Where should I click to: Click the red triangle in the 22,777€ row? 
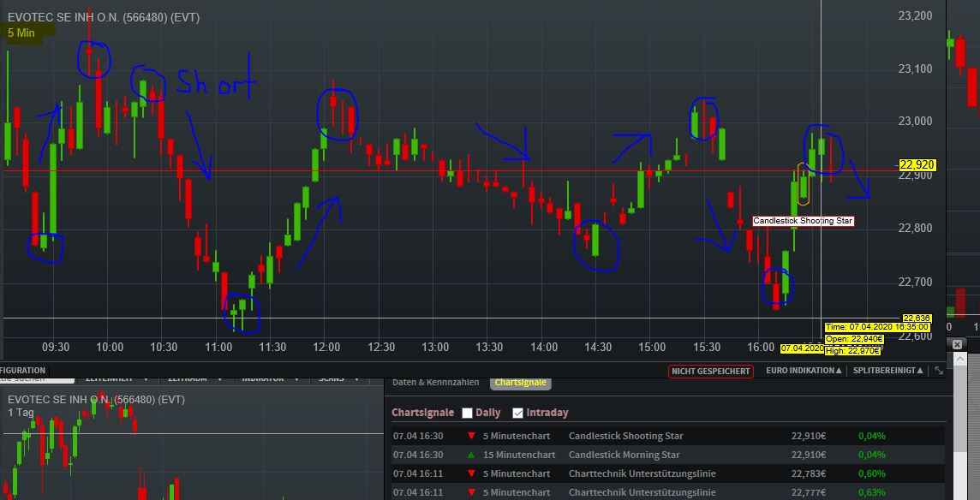point(471,492)
